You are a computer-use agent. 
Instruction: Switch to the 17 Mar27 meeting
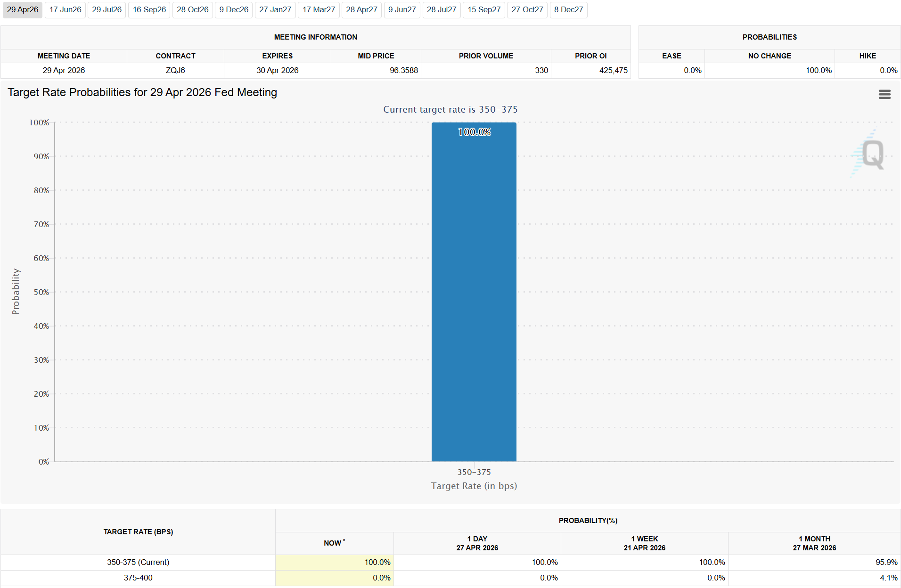[318, 10]
